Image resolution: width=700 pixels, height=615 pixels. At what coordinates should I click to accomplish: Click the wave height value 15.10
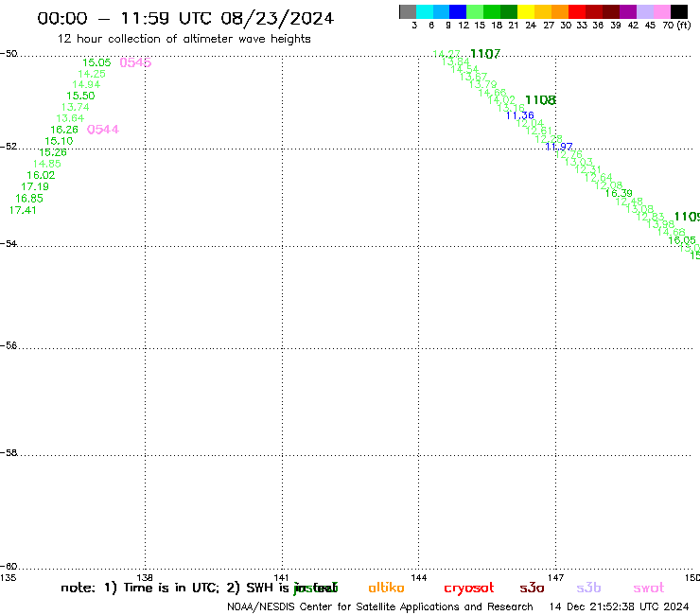(x=59, y=141)
